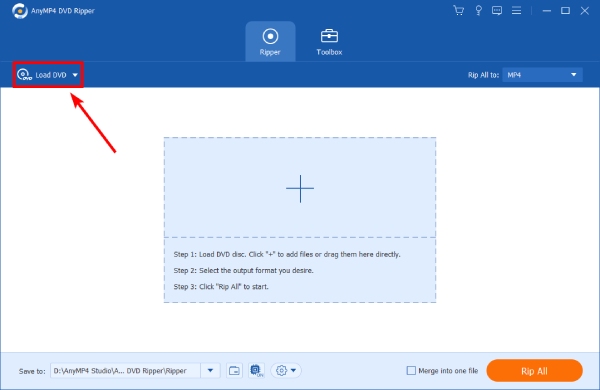
Task: Open the Rip All to MP4 dropdown
Action: (x=542, y=75)
